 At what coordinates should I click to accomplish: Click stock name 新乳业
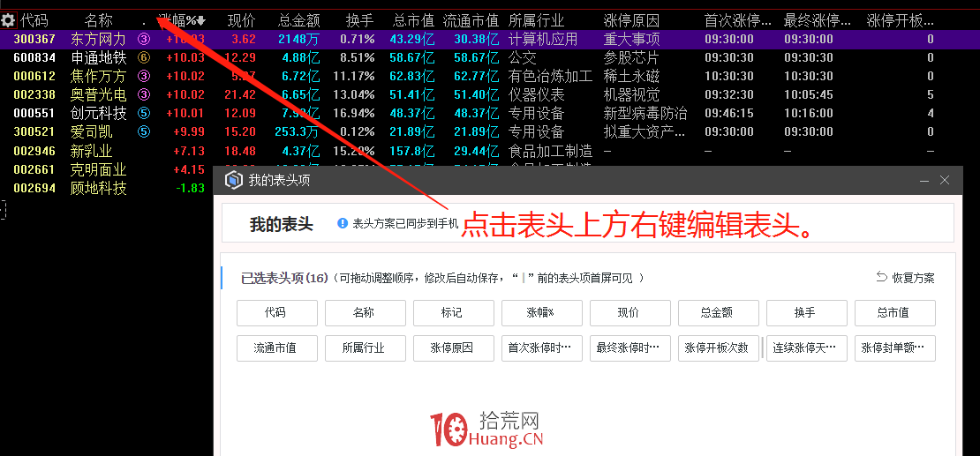point(91,151)
